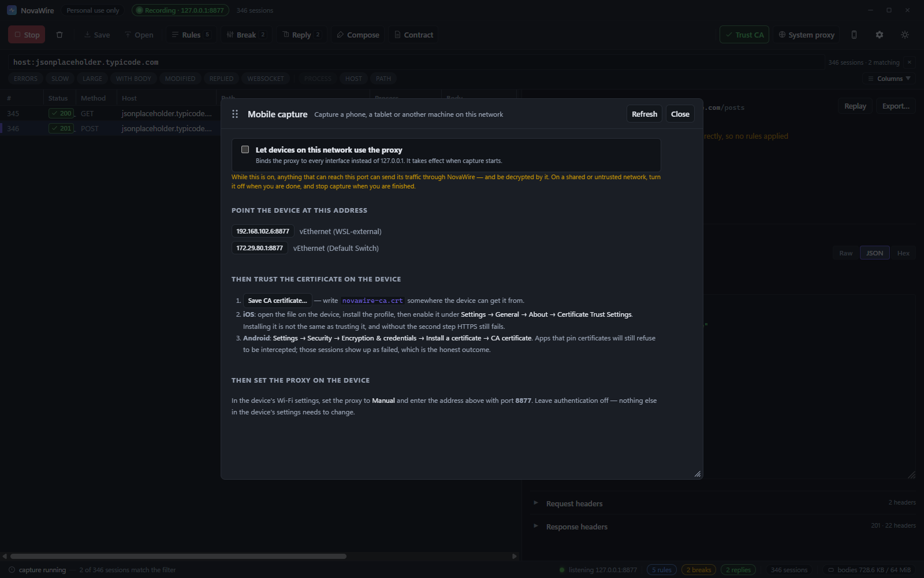Switch body view to JSON tab

click(x=874, y=253)
